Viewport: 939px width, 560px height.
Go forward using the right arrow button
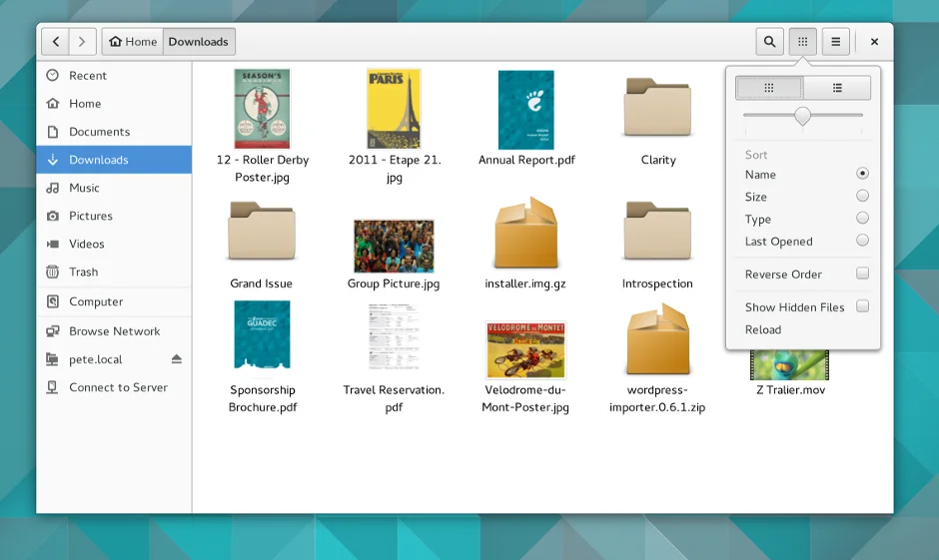[x=83, y=42]
